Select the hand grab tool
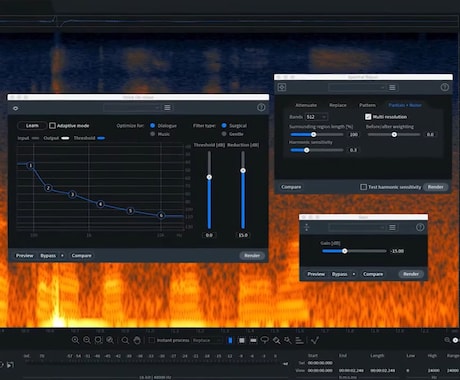The width and height of the screenshot is (460, 380). [137, 340]
